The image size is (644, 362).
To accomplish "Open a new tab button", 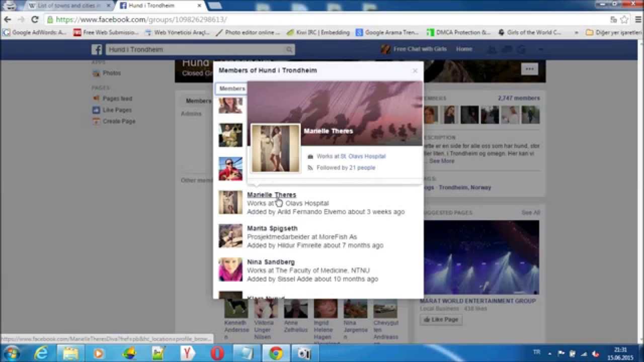I will click(x=215, y=6).
